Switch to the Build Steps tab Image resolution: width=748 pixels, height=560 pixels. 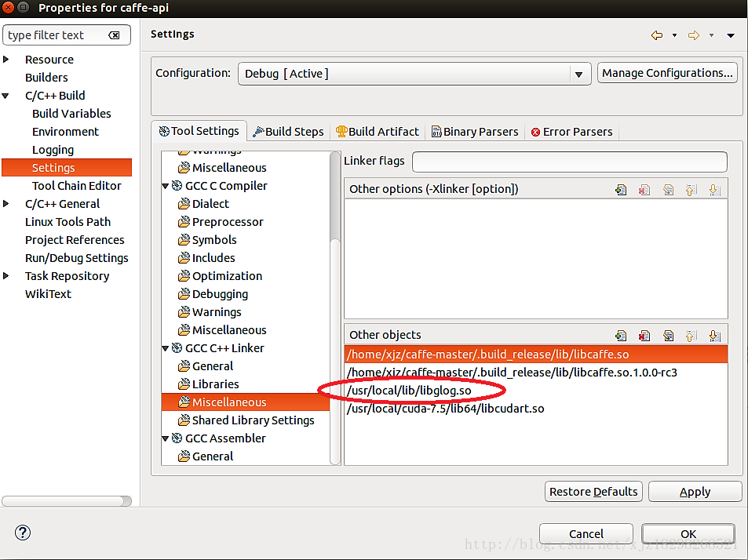coord(289,132)
